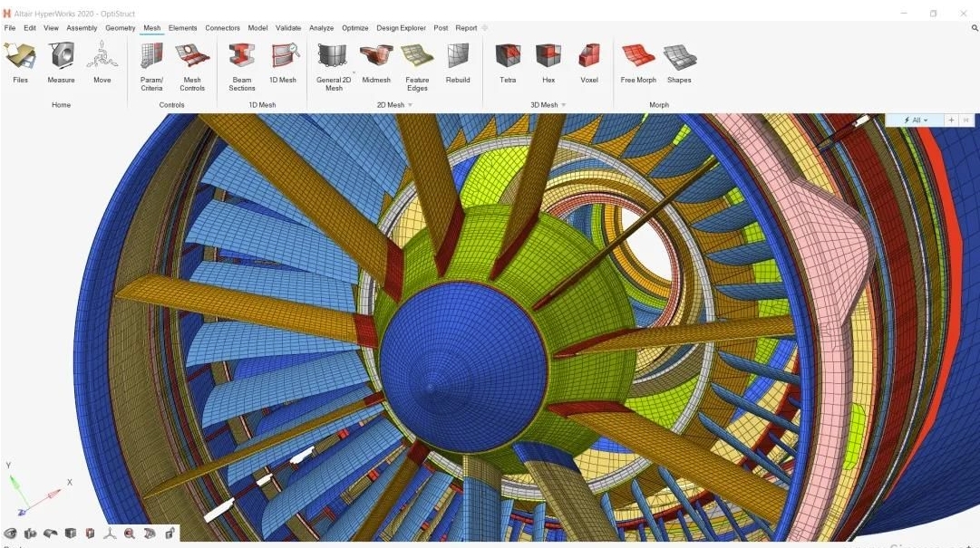Select the Feature Edges tool

pyautogui.click(x=417, y=67)
